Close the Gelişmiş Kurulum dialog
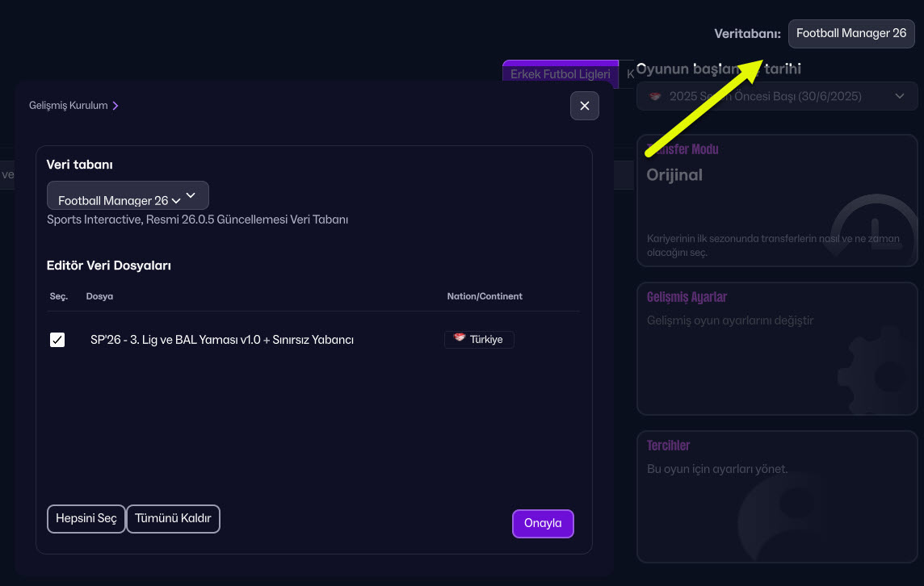Screen dimensions: 924x586 click(584, 106)
